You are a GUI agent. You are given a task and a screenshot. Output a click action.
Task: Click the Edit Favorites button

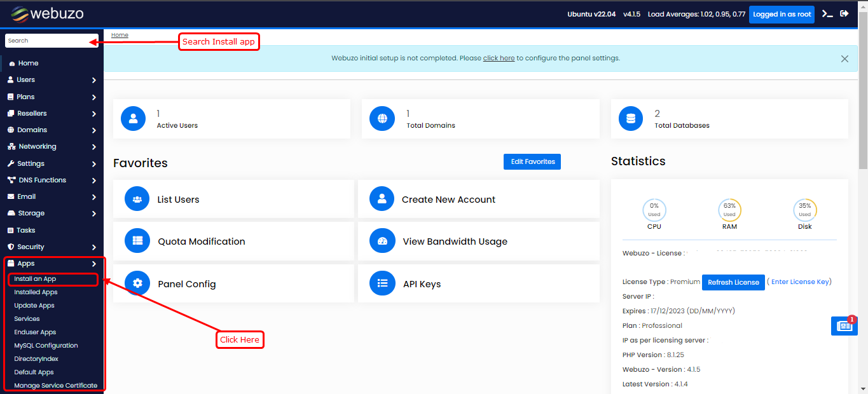[532, 161]
